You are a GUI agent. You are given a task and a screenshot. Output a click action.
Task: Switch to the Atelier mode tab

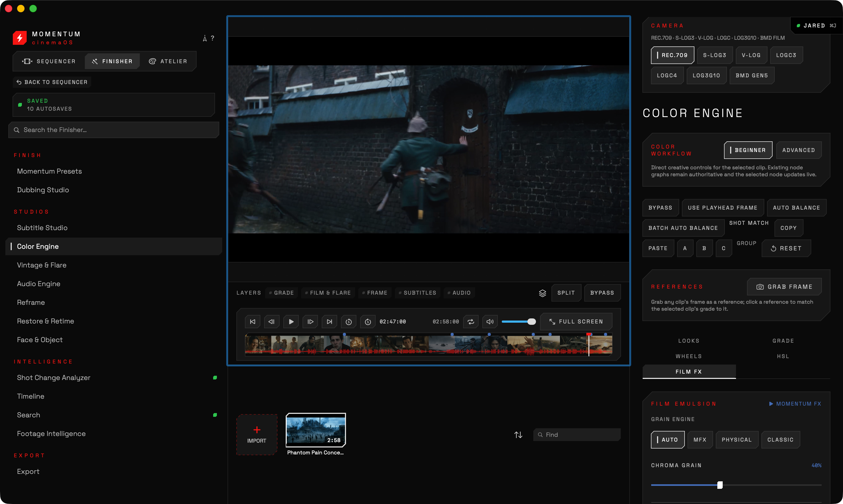pyautogui.click(x=168, y=62)
